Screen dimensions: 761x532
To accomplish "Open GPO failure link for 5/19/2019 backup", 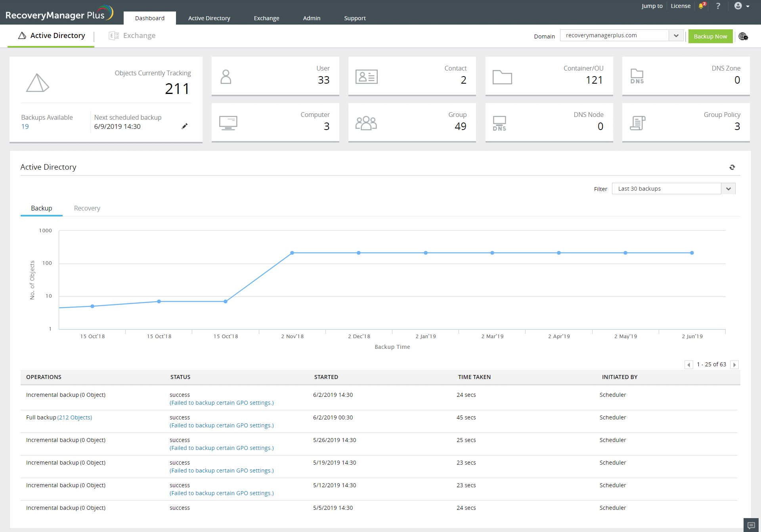I will (x=222, y=471).
